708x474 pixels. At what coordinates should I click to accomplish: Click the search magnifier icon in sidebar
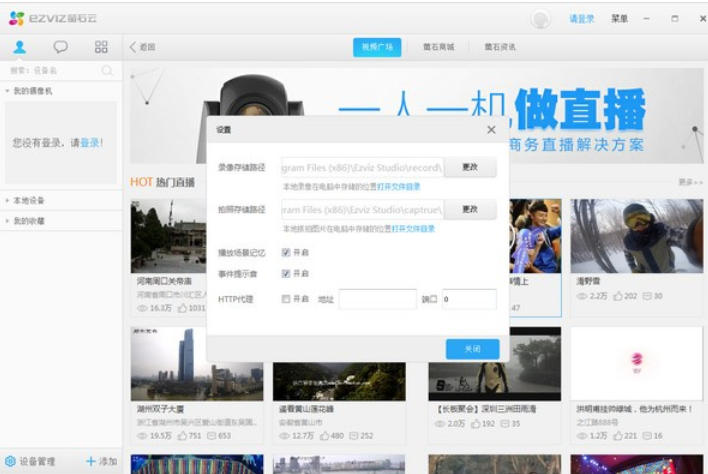107,71
